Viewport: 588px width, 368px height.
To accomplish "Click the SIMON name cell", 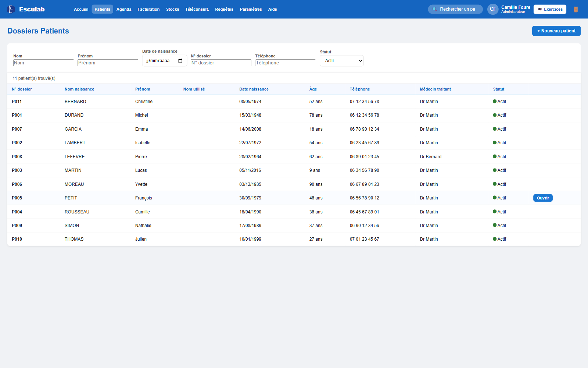I will pos(72,226).
